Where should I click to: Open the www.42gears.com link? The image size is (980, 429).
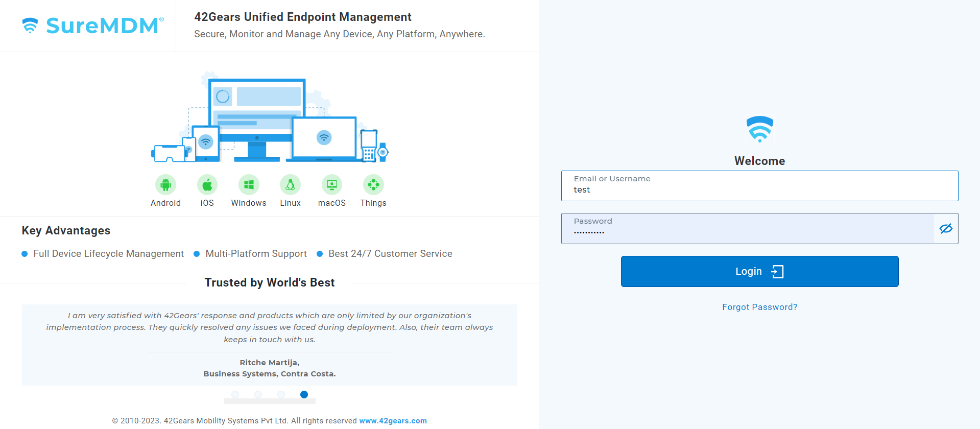(x=393, y=421)
